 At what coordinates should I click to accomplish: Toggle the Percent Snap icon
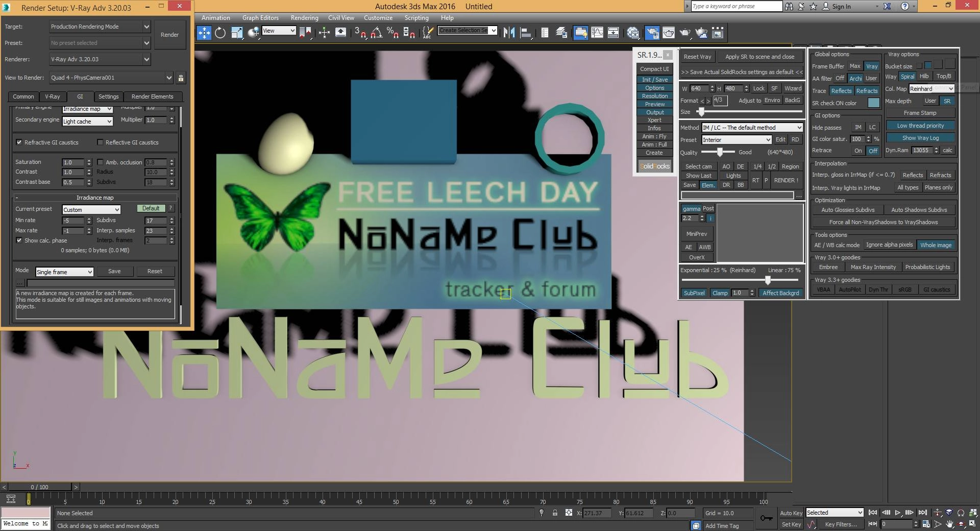click(393, 33)
